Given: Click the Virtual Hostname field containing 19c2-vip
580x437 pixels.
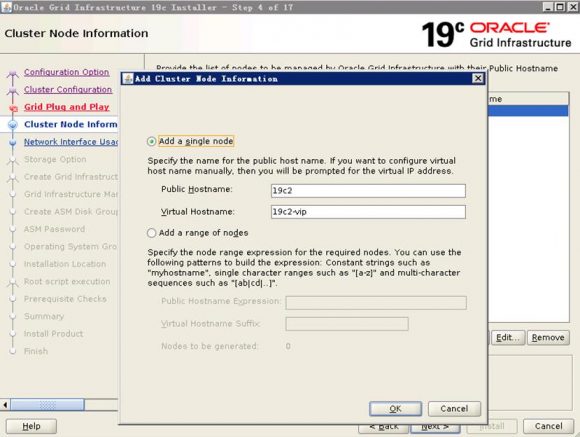Looking at the screenshot, I should (x=368, y=212).
